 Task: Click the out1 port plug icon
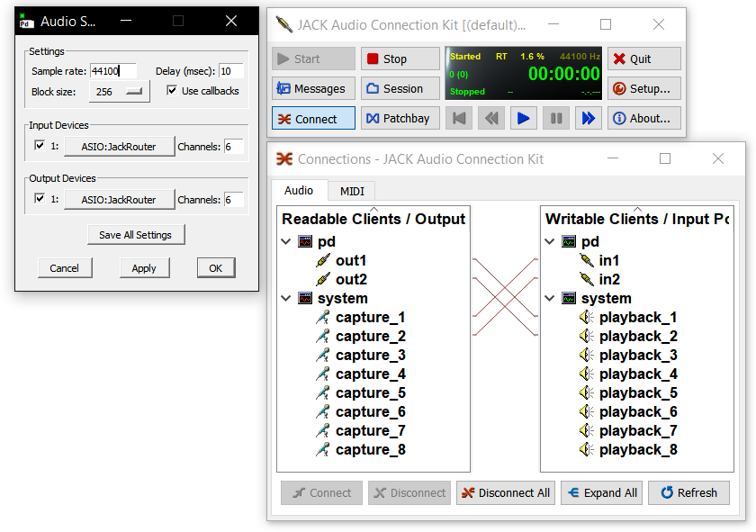[323, 260]
